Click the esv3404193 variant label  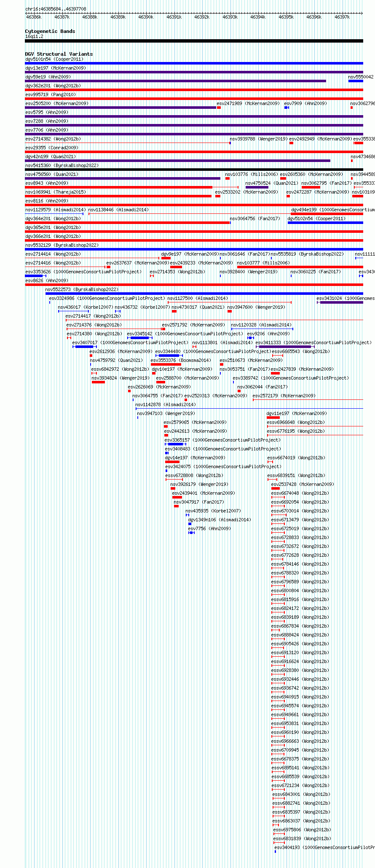[x=325, y=847]
